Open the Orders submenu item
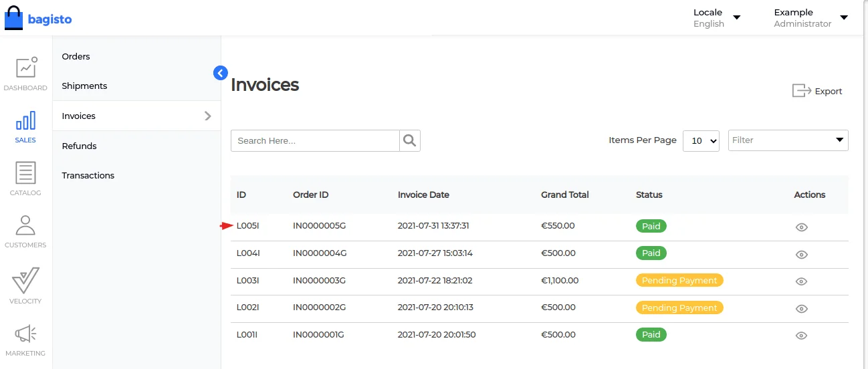868x369 pixels. (x=76, y=56)
